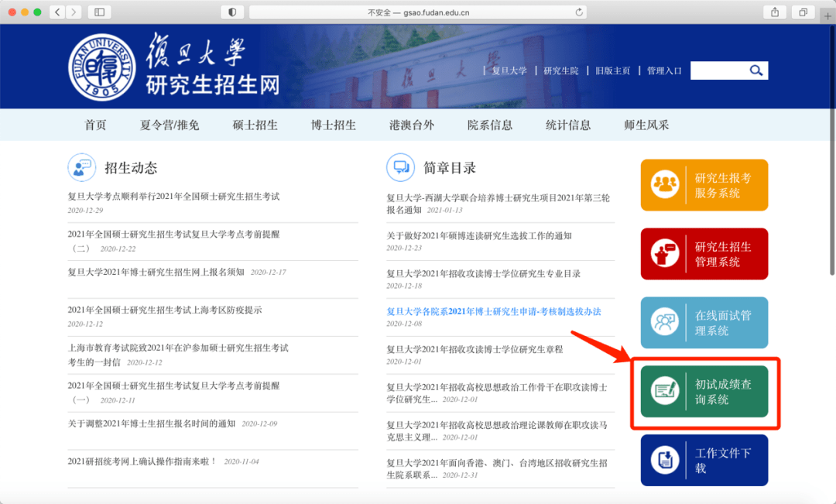The width and height of the screenshot is (836, 504).
Task: Open a new tab with plus button
Action: 827,15
